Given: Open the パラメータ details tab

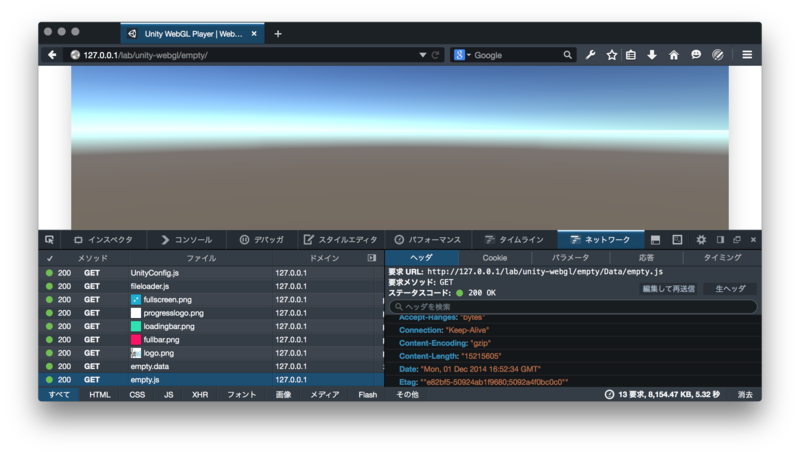Looking at the screenshot, I should 570,258.
